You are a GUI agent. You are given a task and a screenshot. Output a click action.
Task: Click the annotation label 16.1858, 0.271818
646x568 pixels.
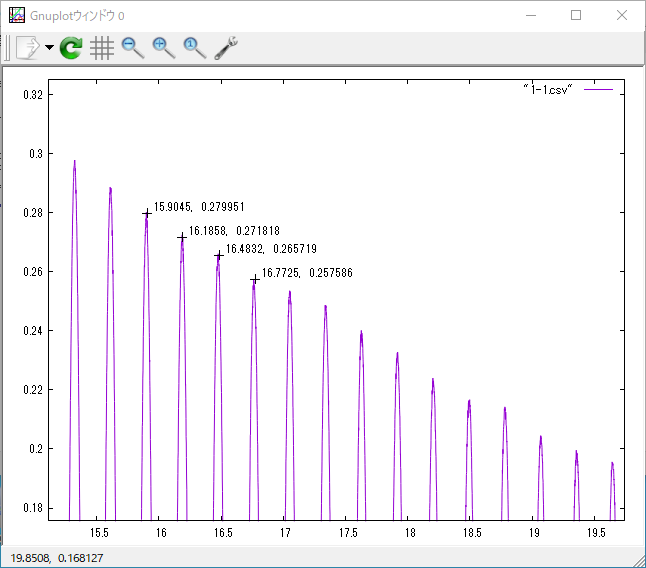234,231
